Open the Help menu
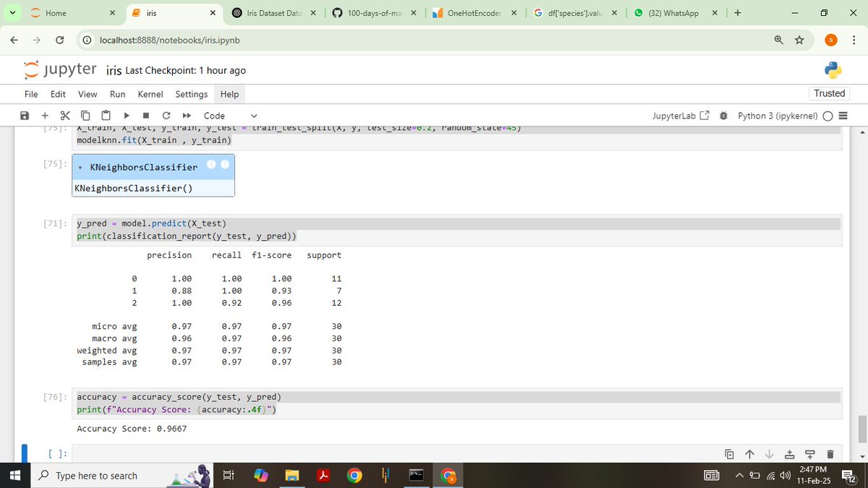Image resolution: width=868 pixels, height=488 pixels. coord(229,94)
